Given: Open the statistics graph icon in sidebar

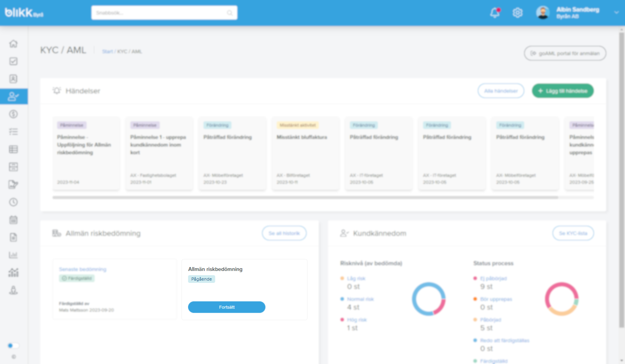Looking at the screenshot, I should [13, 273].
